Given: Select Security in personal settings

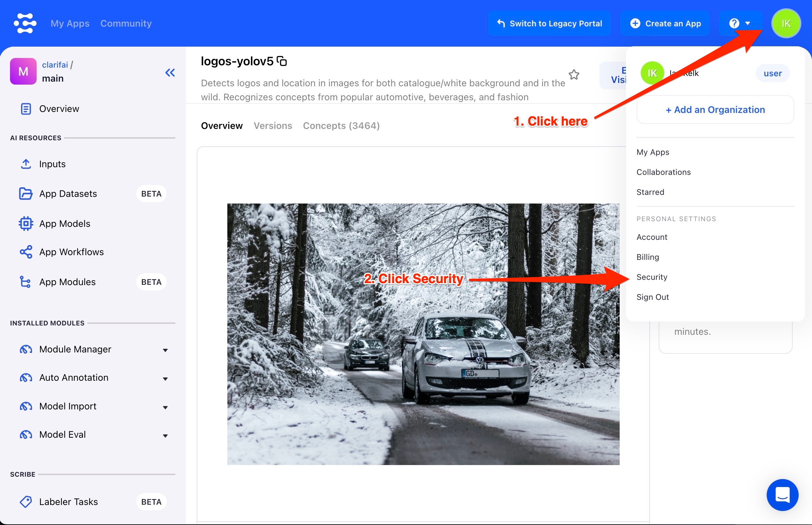Looking at the screenshot, I should (652, 277).
